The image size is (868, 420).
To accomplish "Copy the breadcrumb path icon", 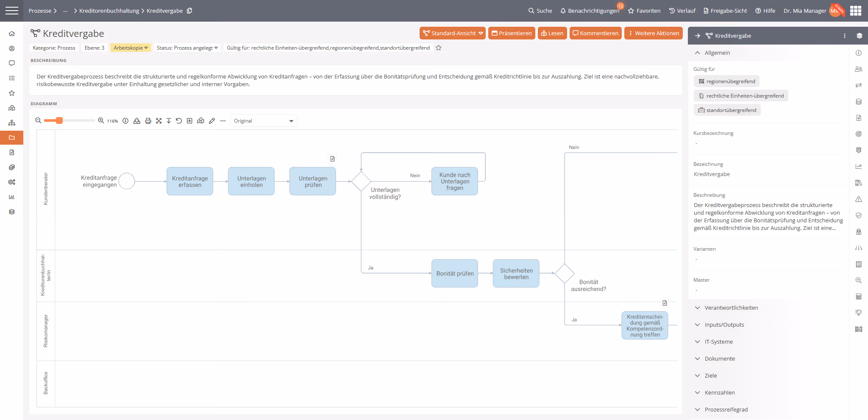I will coord(189,11).
